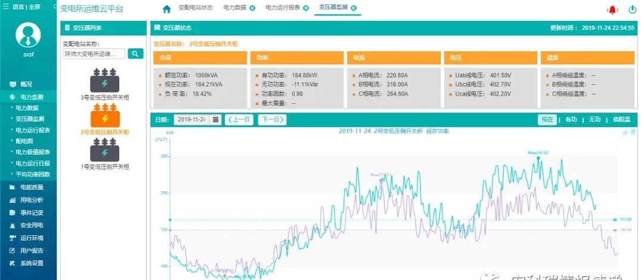Click the substation name search field

point(94,54)
